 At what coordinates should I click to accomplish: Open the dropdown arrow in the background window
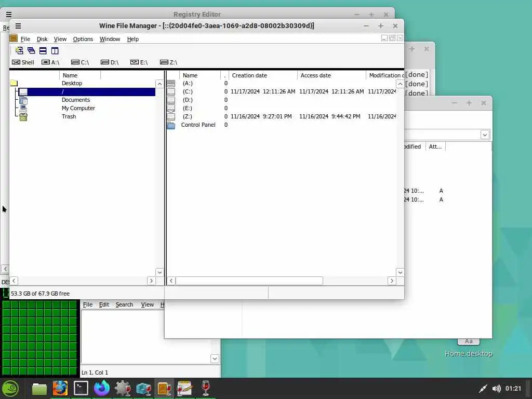click(485, 135)
